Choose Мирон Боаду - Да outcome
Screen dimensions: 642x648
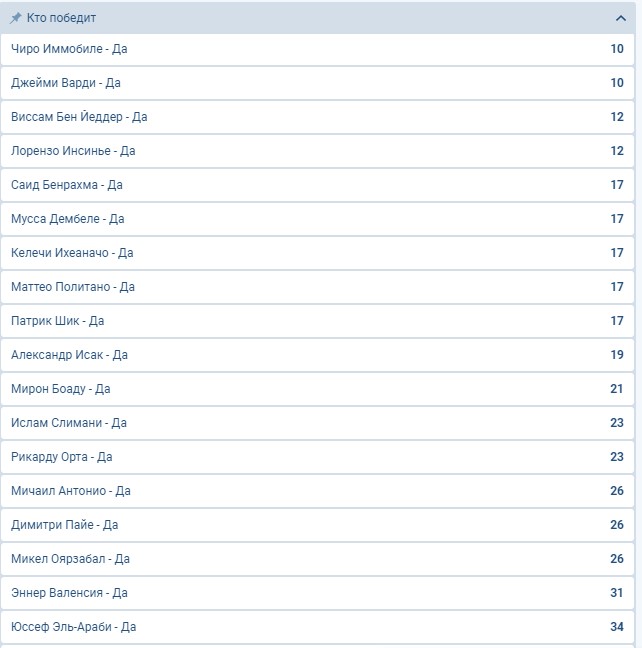(317, 389)
